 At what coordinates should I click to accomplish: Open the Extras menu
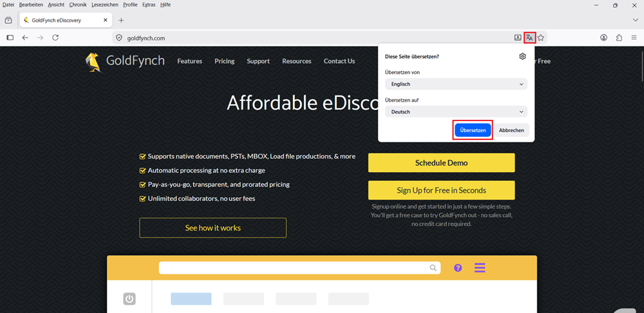pos(149,5)
